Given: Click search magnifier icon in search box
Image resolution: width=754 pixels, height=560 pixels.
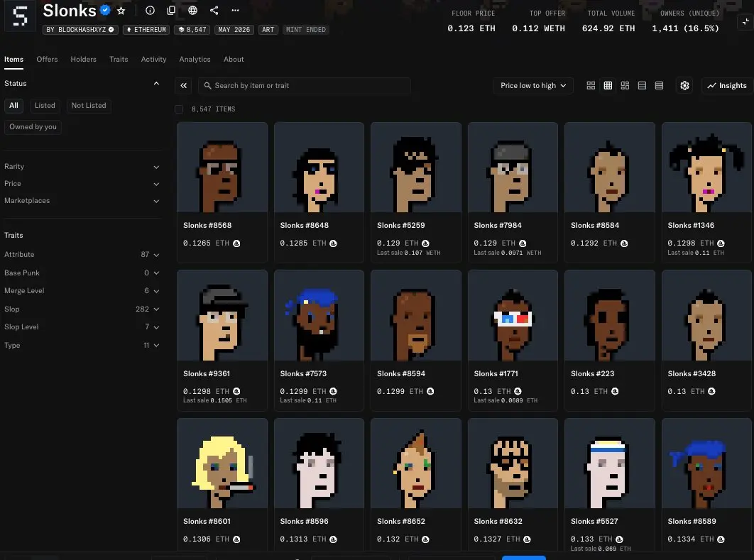Looking at the screenshot, I should pos(208,86).
